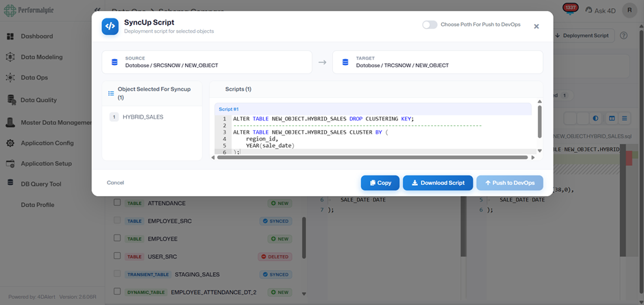Open Ask 4D assistant
Image resolution: width=644 pixels, height=305 pixels.
[x=600, y=10]
